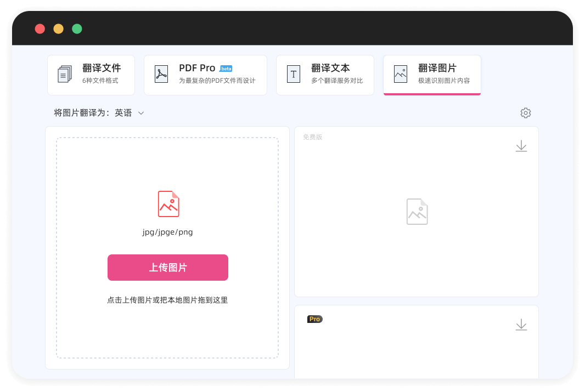This screenshot has width=585, height=392.
Task: Click the gray image placeholder in 免费版 panel
Action: [417, 212]
